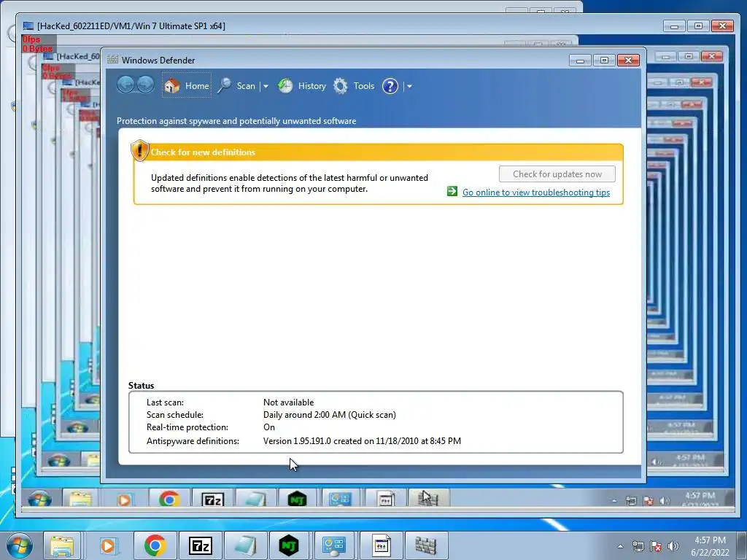Image resolution: width=747 pixels, height=560 pixels.
Task: Open the brick wall Defender icon on host taskbar
Action: point(425,545)
